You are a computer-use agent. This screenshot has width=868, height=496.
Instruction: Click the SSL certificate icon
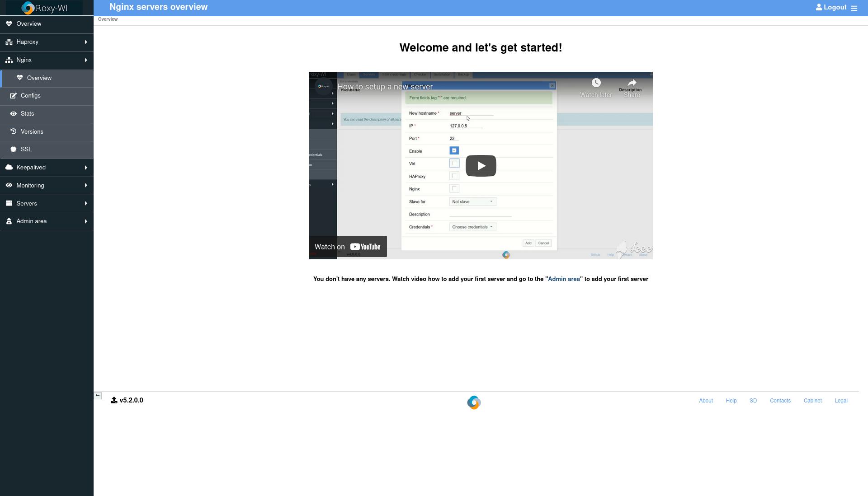(14, 150)
